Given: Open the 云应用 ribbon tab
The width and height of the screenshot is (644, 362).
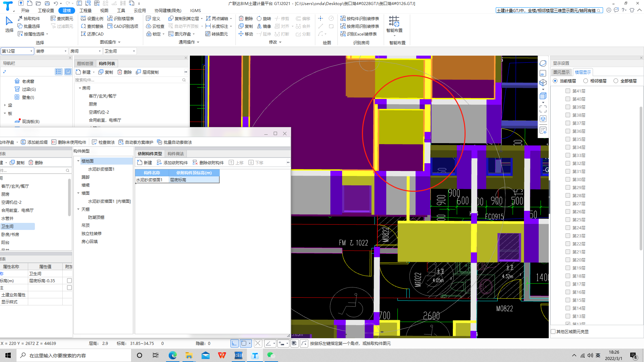Looking at the screenshot, I should point(140,10).
